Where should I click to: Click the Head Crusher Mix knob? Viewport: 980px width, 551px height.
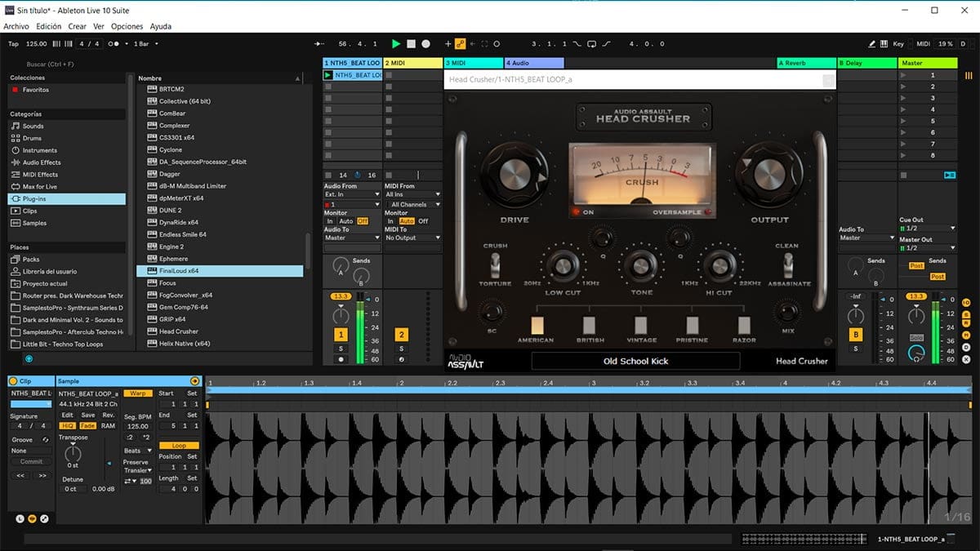pyautogui.click(x=786, y=312)
